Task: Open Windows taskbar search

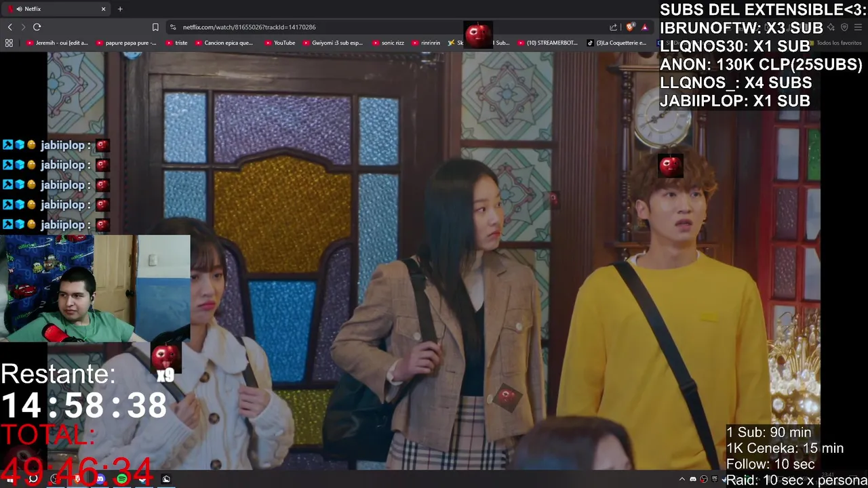Action: coord(33,479)
